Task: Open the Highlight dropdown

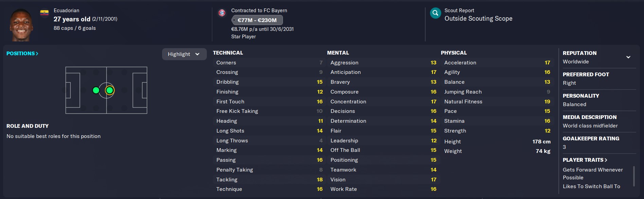Action: coord(184,54)
